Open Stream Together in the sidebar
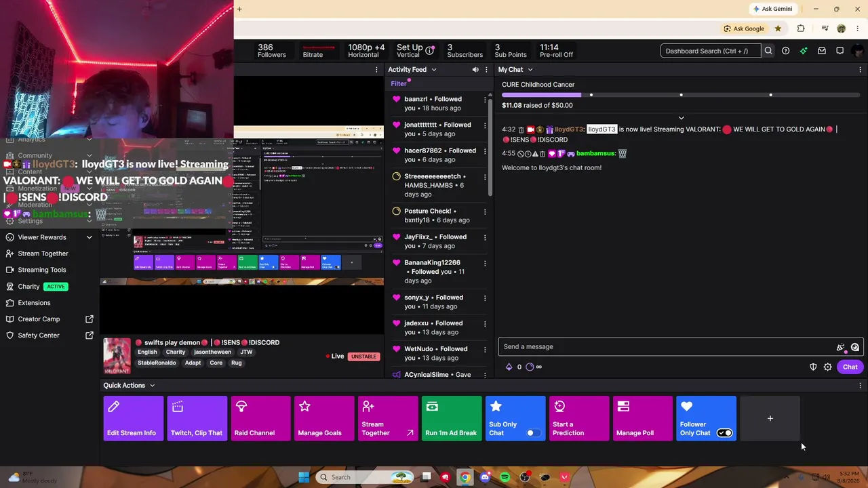Viewport: 868px width, 488px height. [43, 253]
